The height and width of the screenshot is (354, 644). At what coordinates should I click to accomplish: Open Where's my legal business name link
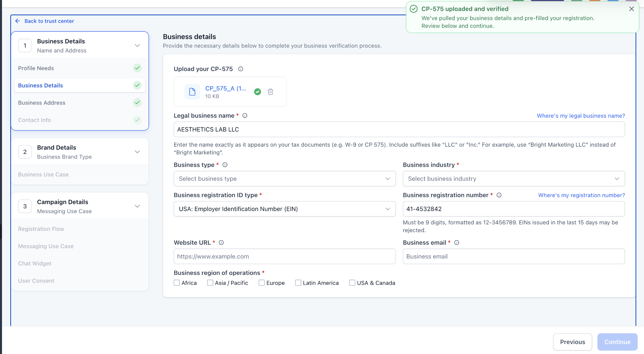(581, 116)
